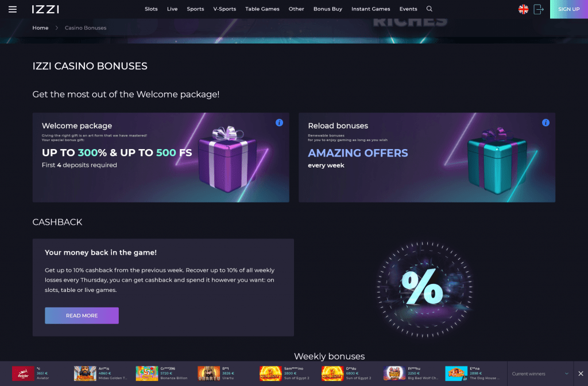Open the Slots menu item
Screen dimensions: 588x386
point(151,9)
